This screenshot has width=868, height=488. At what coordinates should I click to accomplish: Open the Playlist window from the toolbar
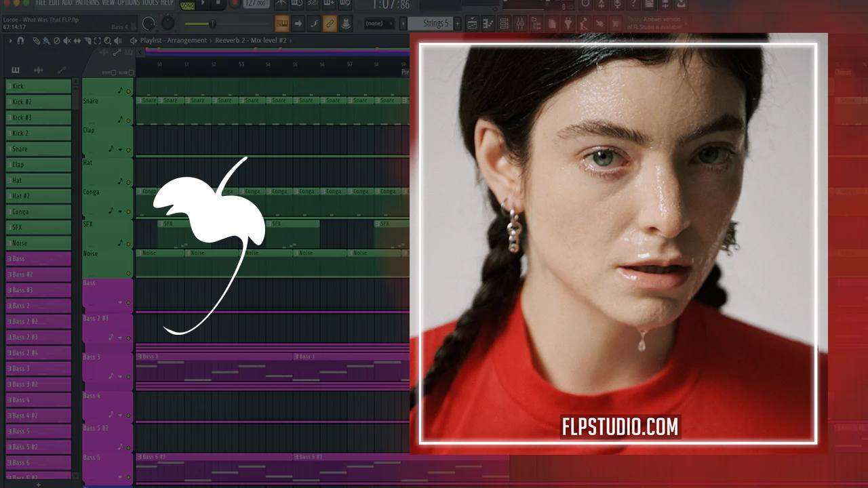coord(473,24)
